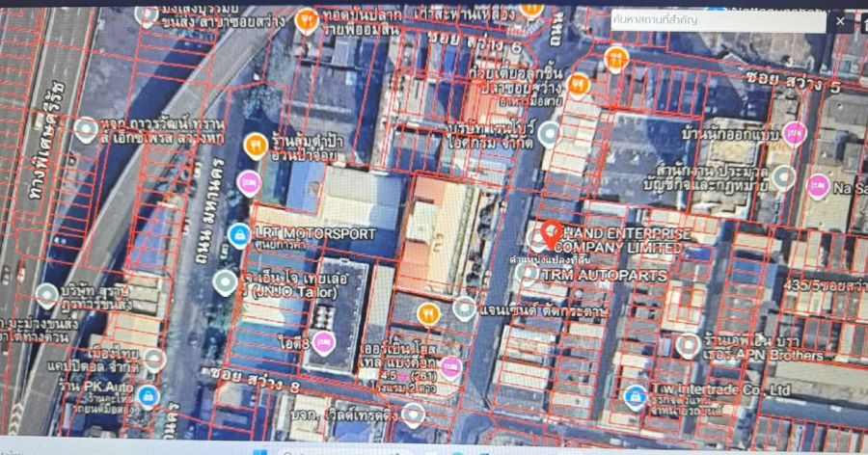868x455 pixels.
Task: Click the ร้านส้มตำป้าอ้วนป้าจ้อย restaurant marker
Action: coord(256,145)
